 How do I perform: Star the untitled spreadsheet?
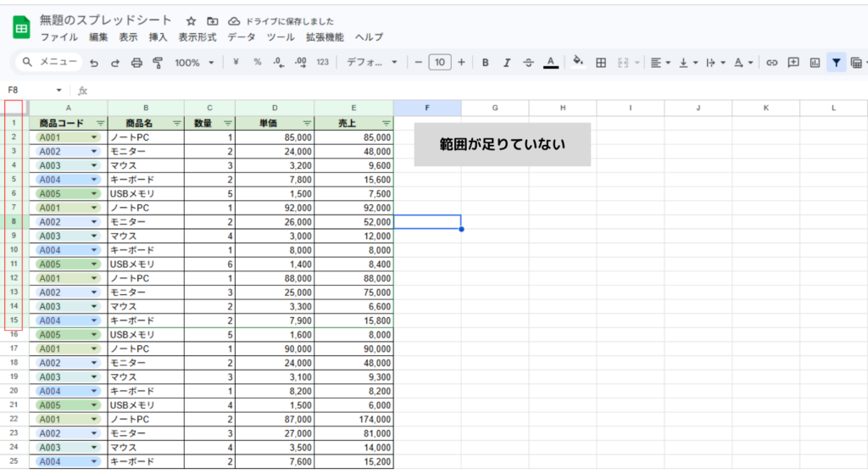(x=192, y=20)
